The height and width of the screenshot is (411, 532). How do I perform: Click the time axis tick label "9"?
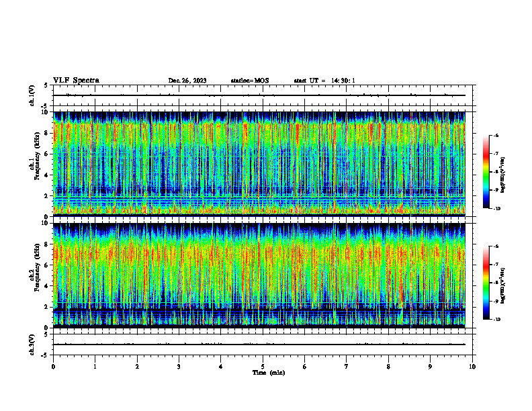pyautogui.click(x=430, y=367)
